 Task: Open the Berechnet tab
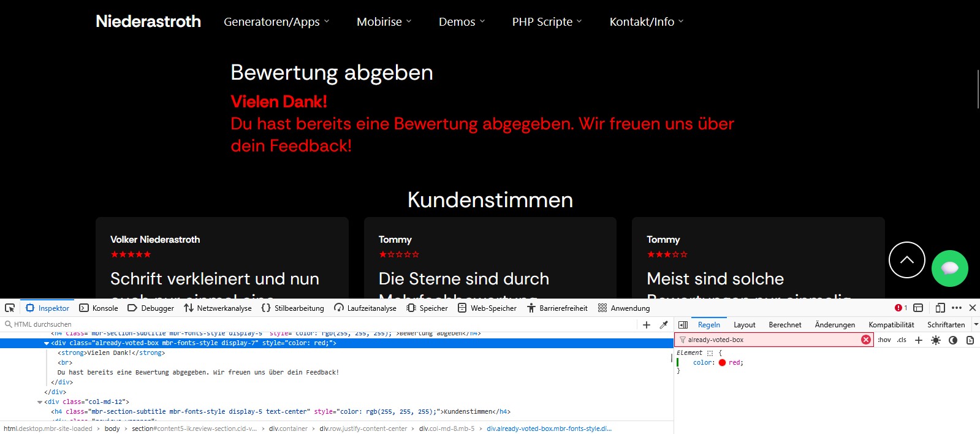click(x=784, y=325)
